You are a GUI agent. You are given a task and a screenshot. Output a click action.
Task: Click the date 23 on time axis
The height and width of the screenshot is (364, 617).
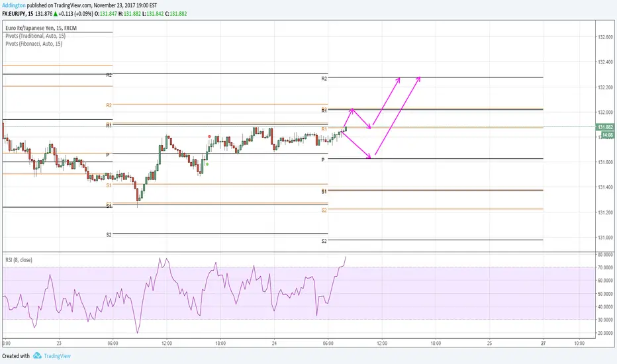pyautogui.click(x=59, y=343)
